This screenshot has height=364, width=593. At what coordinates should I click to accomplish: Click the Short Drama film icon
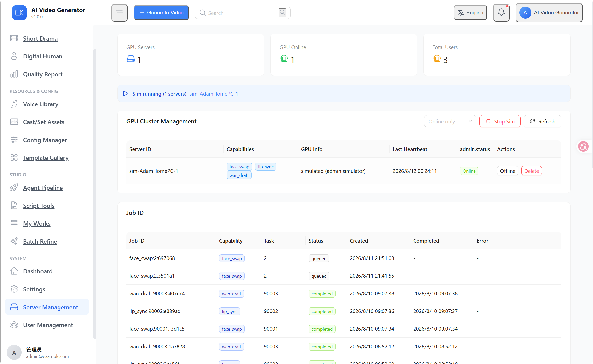click(14, 38)
